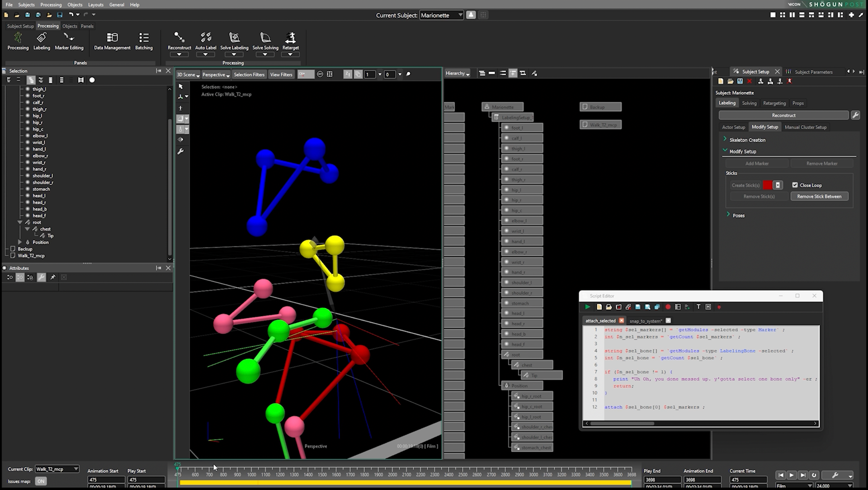Switch to the Solving tab

(749, 103)
